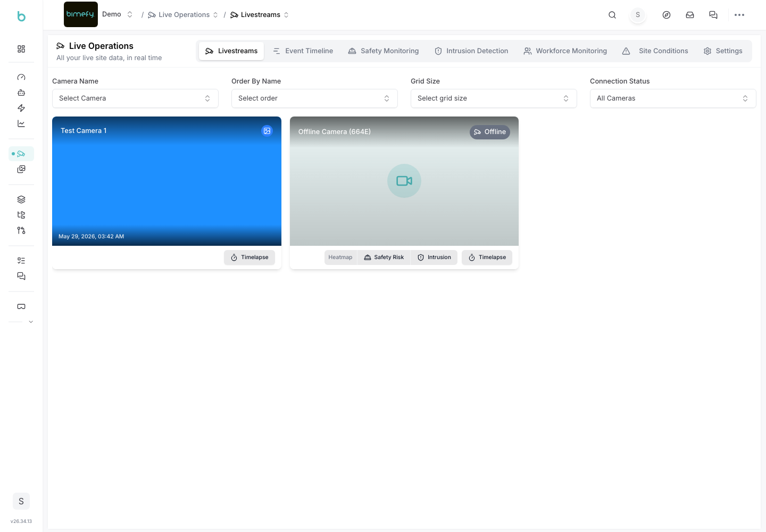Viewport: 766px width, 532px height.
Task: Click the 'S' avatar at sidebar bottom
Action: tap(21, 501)
